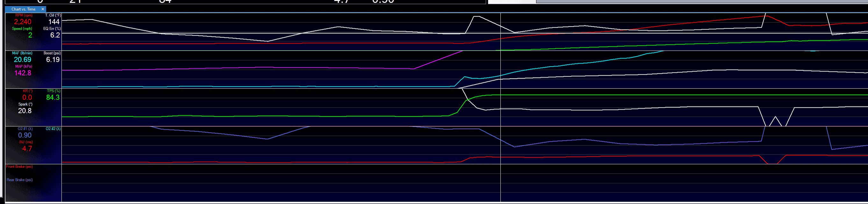868x204 pixels.
Task: Select the KR (°) channel label
Action: coord(28,91)
